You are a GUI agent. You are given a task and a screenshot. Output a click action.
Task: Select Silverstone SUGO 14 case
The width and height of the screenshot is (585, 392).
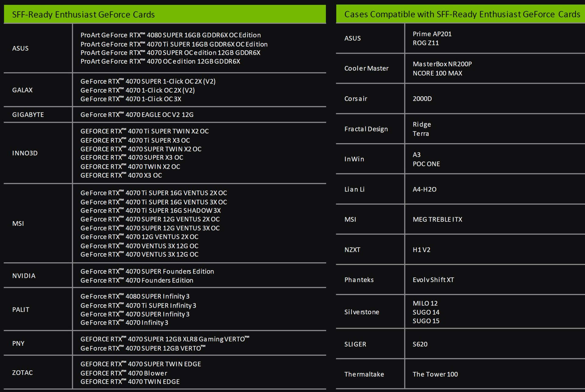tap(426, 312)
